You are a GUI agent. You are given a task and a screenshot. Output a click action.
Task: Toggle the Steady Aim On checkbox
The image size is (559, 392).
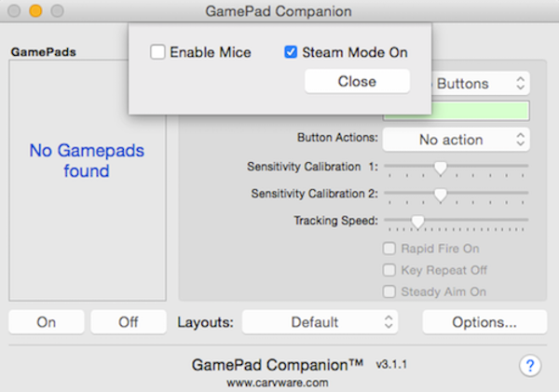click(389, 291)
